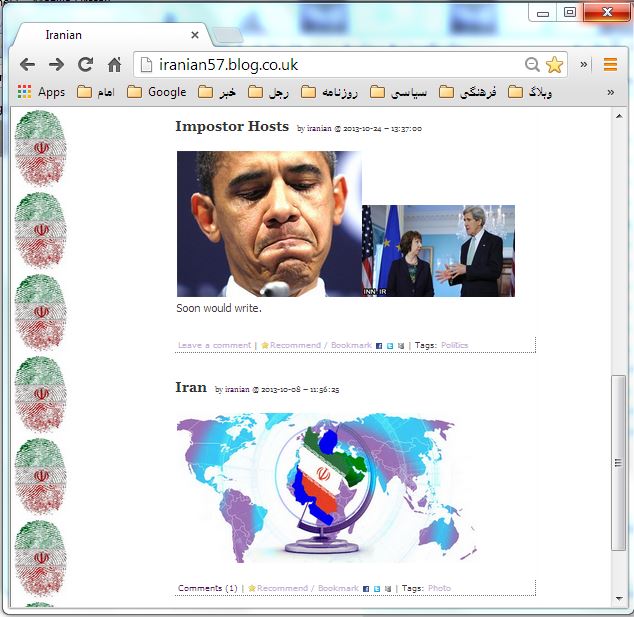Click the vertical scrollbar thumb
634x617 pixels.
[619, 463]
